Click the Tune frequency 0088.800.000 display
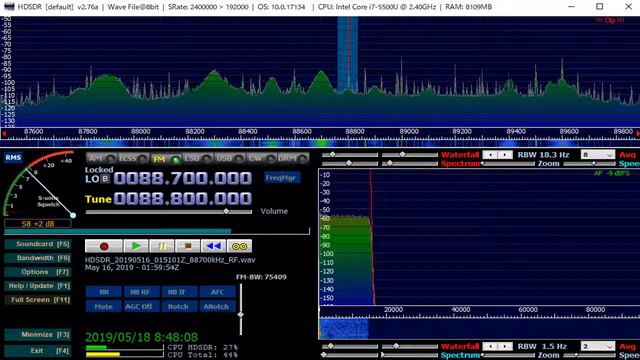640x360 pixels. (182, 199)
